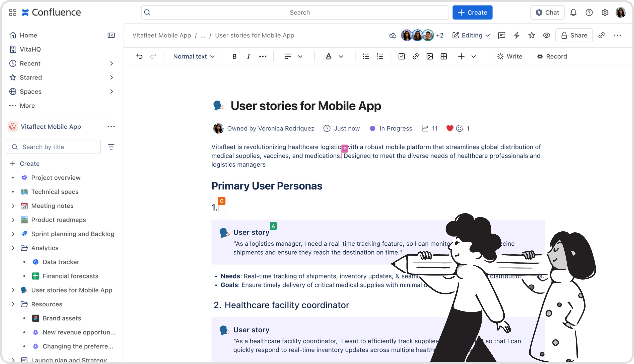This screenshot has width=634, height=364.
Task: Click the insert table icon
Action: point(443,56)
